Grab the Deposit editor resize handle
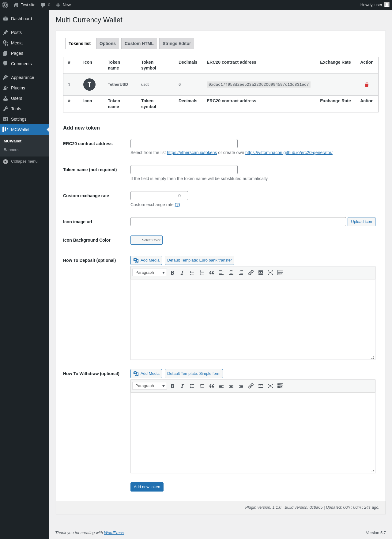Viewport: 392px width, 539px height. [x=373, y=357]
